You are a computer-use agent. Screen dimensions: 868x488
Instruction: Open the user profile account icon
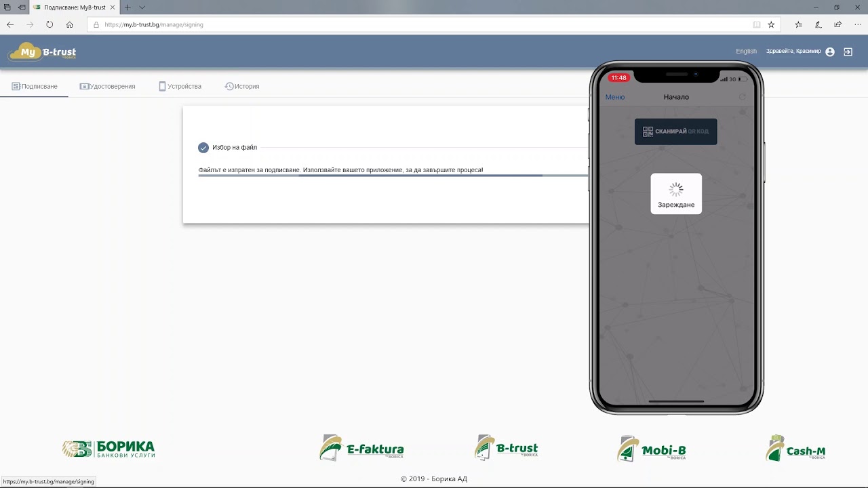tap(830, 52)
